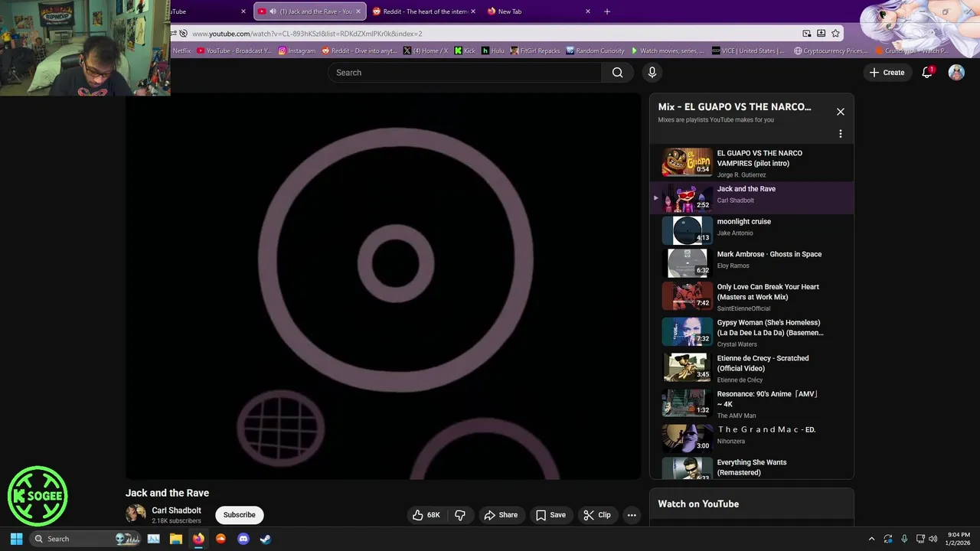
Task: Click the Firefox icon in the taskbar
Action: pos(198,539)
